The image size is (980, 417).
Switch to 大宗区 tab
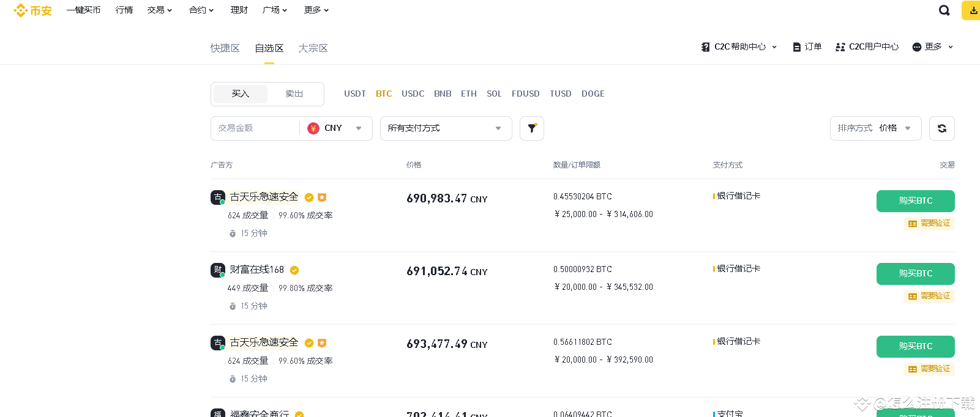(313, 48)
